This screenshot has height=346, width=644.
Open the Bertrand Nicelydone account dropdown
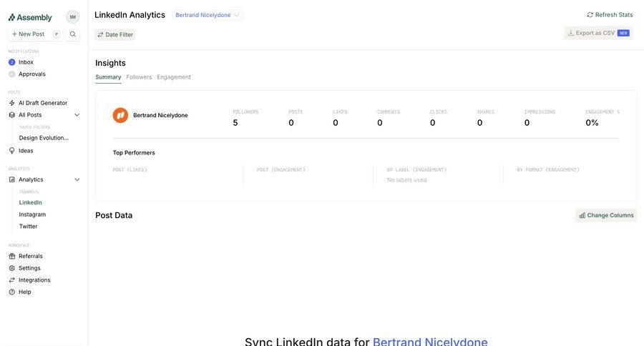[x=208, y=15]
